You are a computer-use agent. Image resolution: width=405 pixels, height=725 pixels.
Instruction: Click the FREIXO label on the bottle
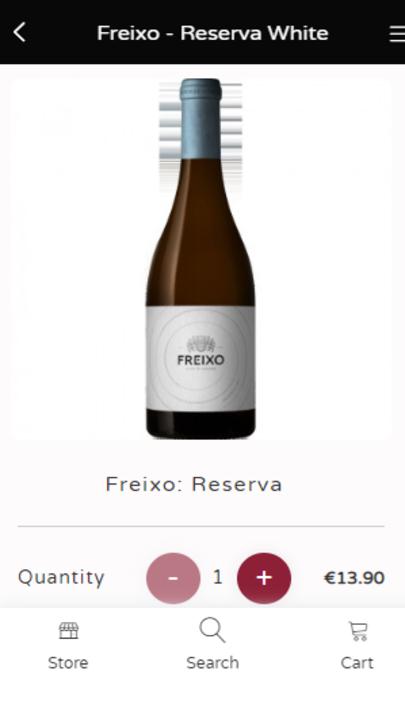pyautogui.click(x=201, y=360)
